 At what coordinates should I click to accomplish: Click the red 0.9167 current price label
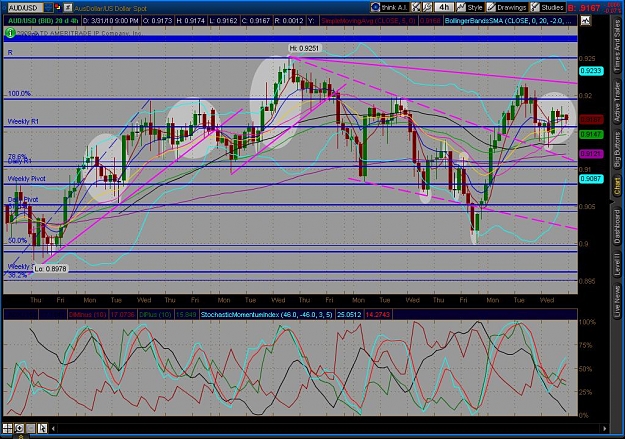591,119
